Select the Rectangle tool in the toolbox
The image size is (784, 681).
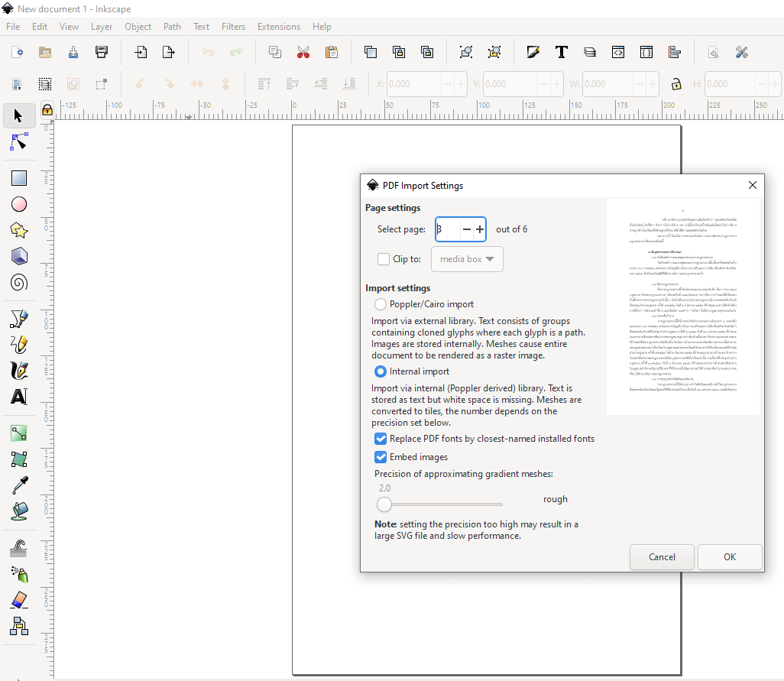pos(19,178)
